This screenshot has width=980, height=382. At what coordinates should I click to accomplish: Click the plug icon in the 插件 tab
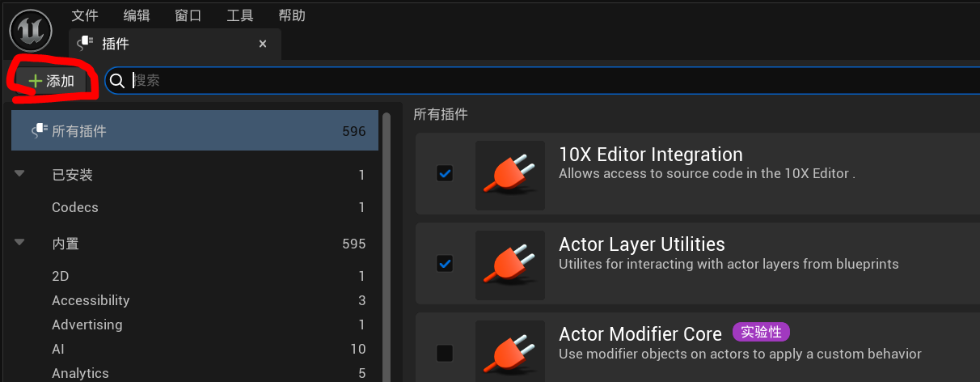(x=86, y=44)
